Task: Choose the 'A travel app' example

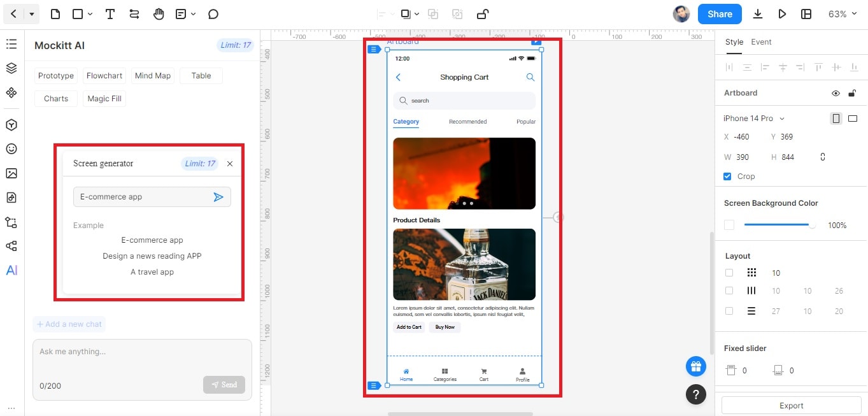Action: tap(152, 272)
